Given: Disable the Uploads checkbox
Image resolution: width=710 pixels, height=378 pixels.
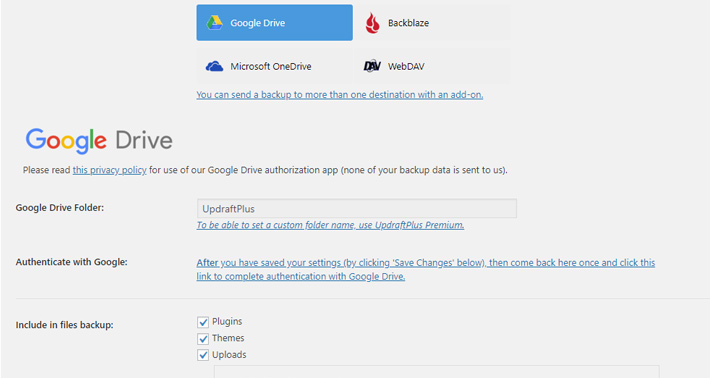Looking at the screenshot, I should [203, 355].
